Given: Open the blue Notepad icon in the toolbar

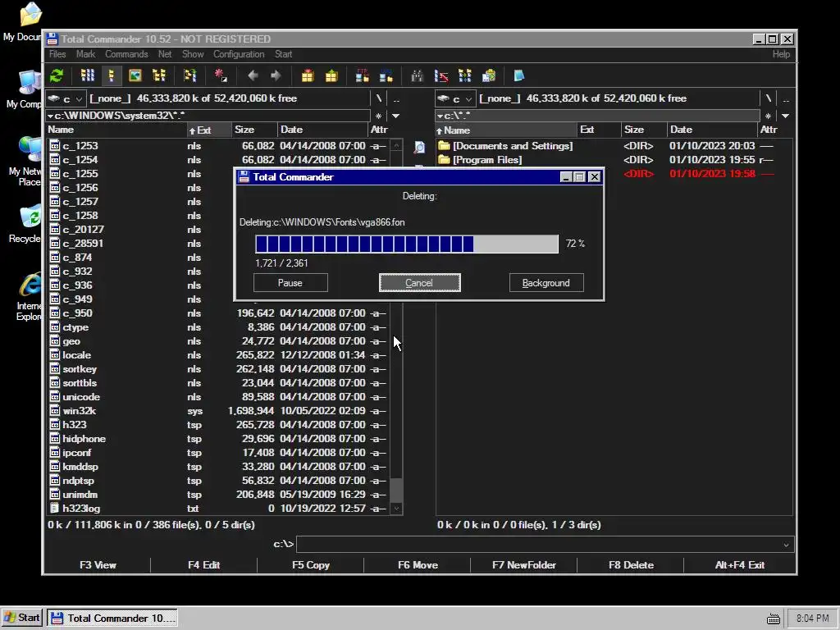Looking at the screenshot, I should pyautogui.click(x=518, y=75).
